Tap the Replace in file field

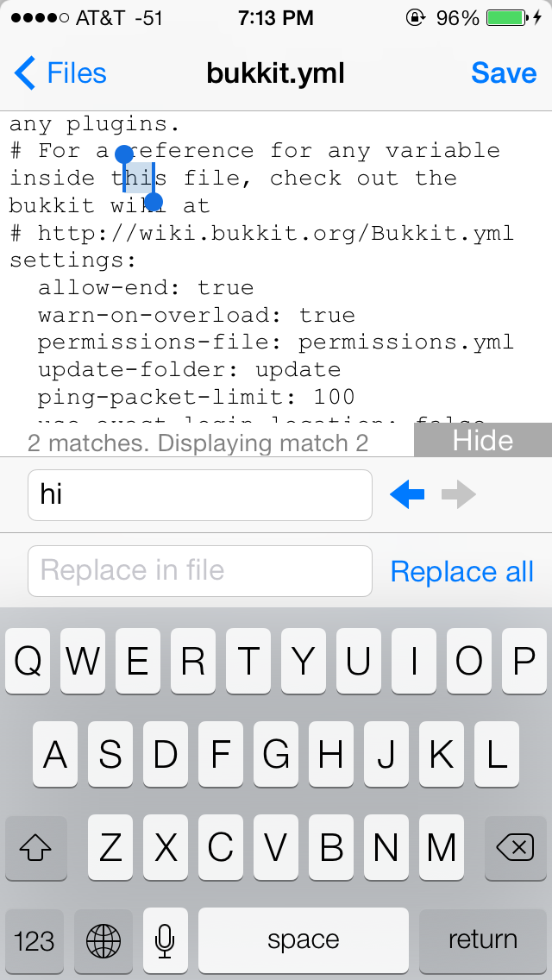(199, 571)
